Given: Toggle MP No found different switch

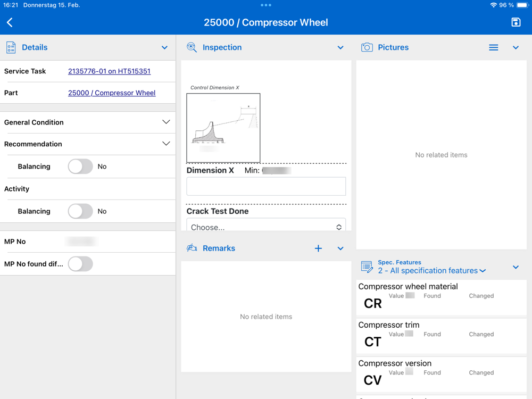Looking at the screenshot, I should (x=80, y=264).
